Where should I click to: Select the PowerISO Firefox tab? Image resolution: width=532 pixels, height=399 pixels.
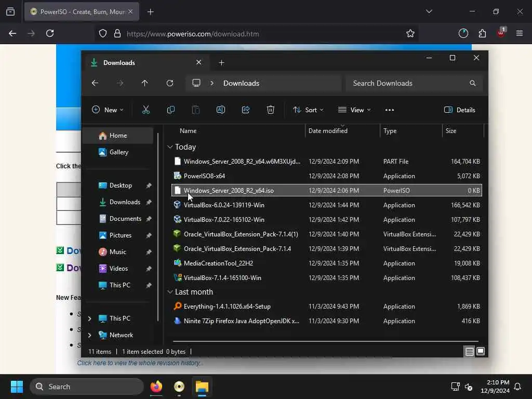[82, 11]
